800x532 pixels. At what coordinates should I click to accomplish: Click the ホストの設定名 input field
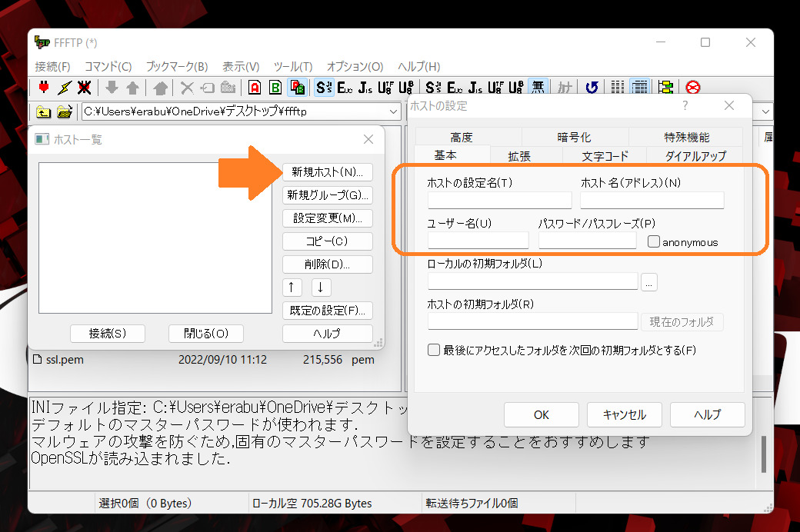(x=498, y=200)
